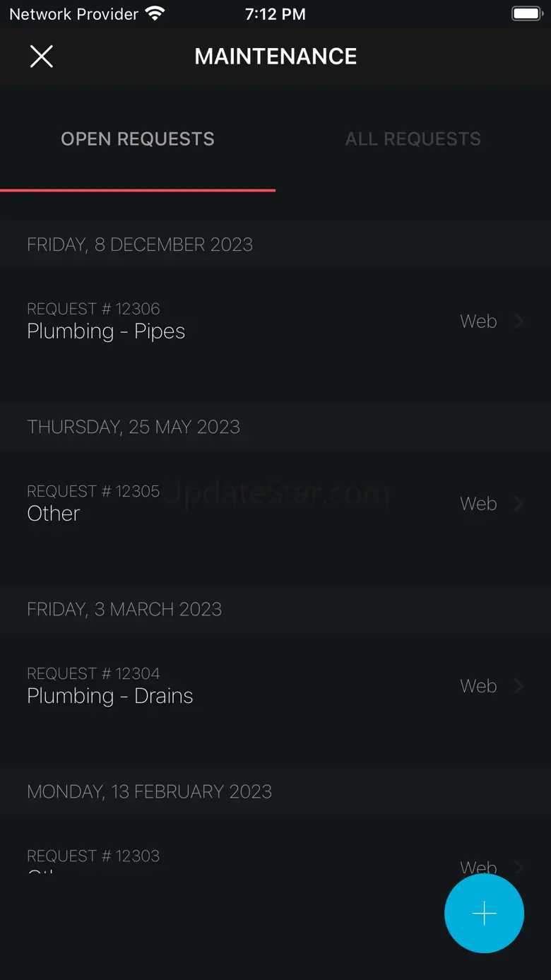
Task: Click the Web label on request 12304
Action: tap(478, 686)
